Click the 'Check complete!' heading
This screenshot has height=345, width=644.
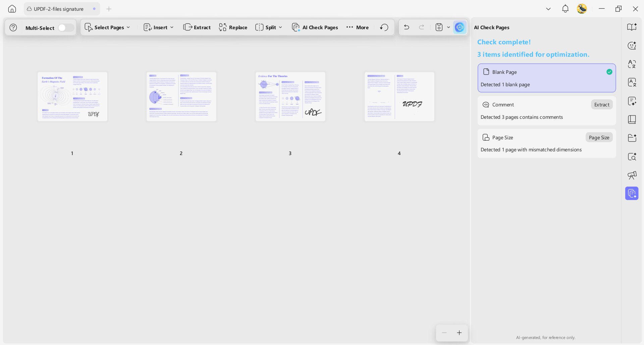(x=504, y=42)
